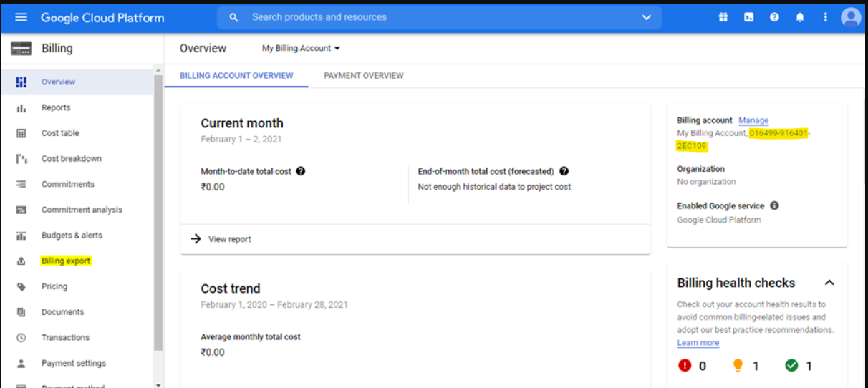Click the Learn more link
This screenshot has height=388, width=868.
coord(698,343)
